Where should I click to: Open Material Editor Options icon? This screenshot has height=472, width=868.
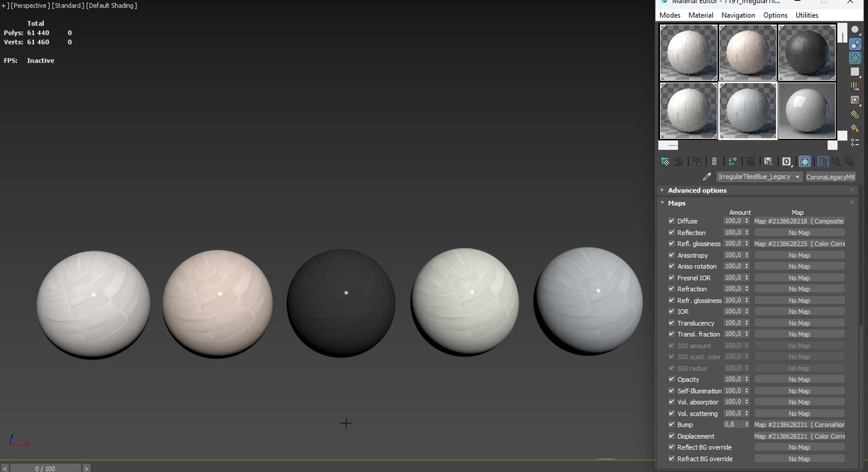tap(855, 114)
